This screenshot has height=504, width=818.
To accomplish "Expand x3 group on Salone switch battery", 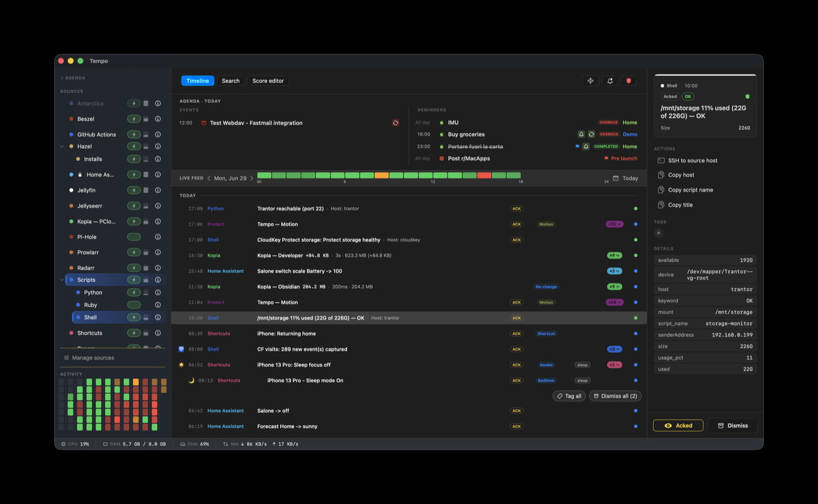I will [615, 271].
